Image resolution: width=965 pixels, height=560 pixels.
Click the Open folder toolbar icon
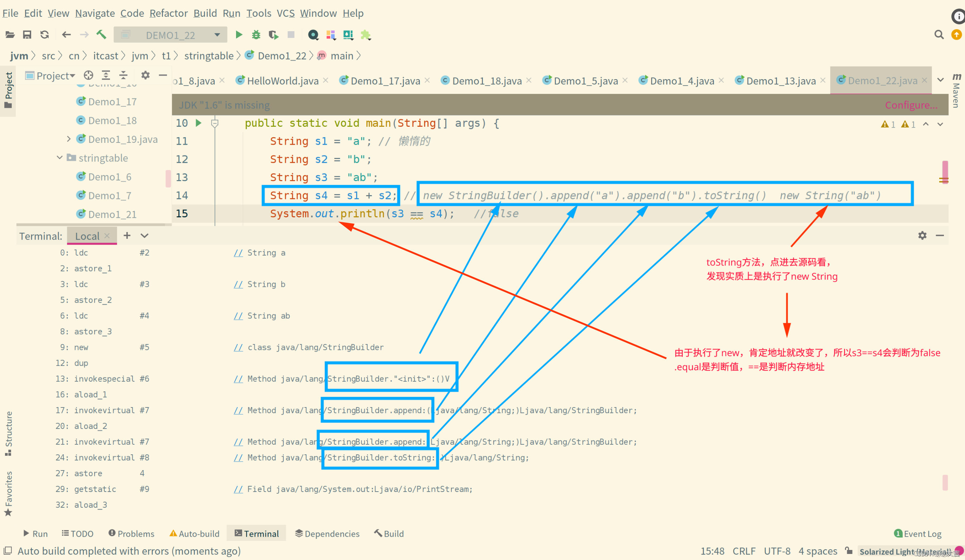click(10, 35)
